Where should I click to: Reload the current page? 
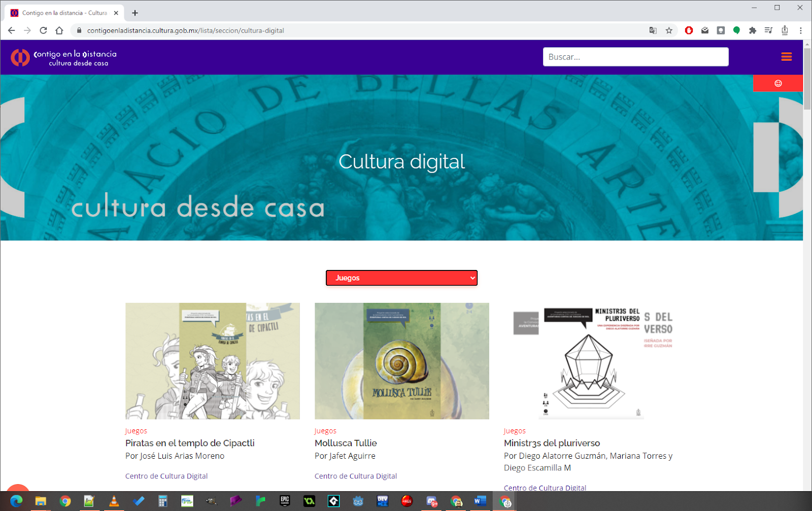44,30
